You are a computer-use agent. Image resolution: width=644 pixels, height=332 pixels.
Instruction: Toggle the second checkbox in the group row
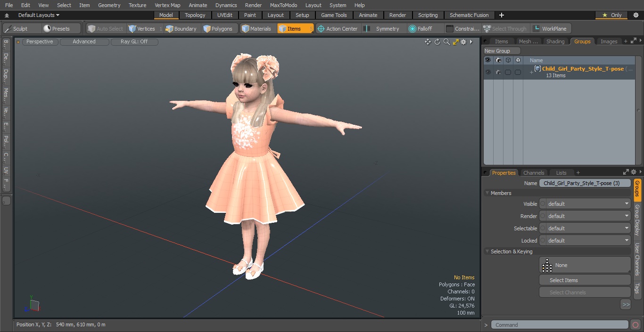(x=518, y=72)
